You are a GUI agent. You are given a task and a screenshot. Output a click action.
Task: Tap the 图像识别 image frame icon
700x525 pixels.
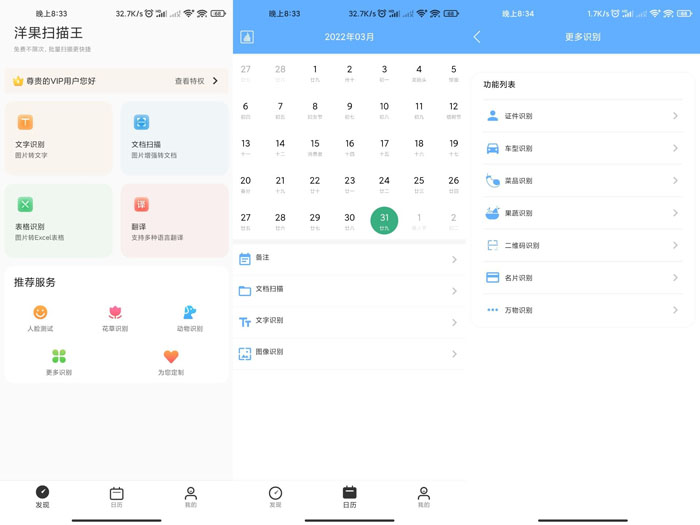(x=245, y=354)
